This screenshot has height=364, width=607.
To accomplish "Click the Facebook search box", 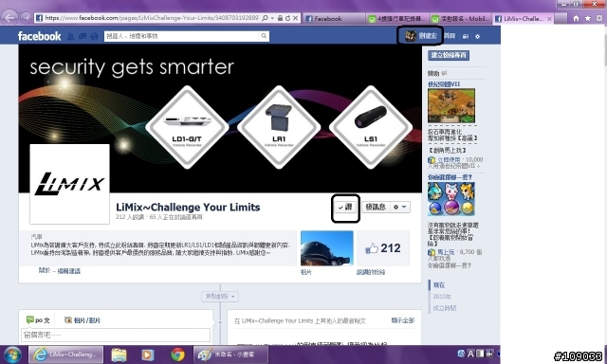I will 181,36.
